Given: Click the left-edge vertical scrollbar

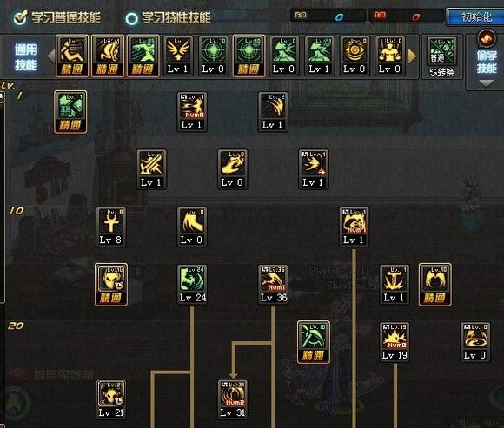Looking at the screenshot, I should (2, 196).
